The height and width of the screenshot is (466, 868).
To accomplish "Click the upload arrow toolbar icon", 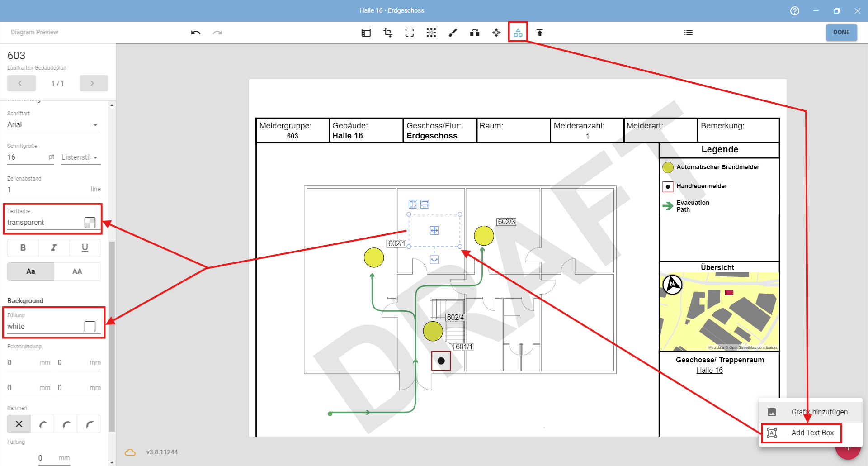I will click(540, 33).
